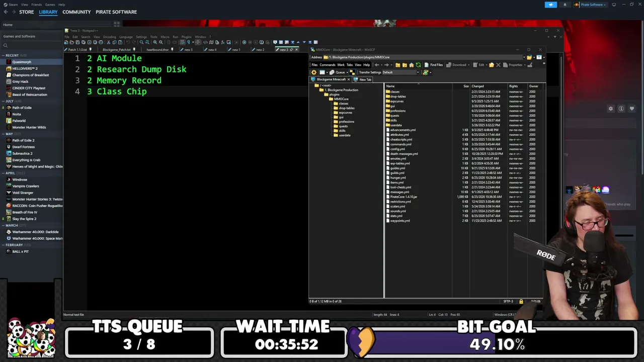This screenshot has width=644, height=362.
Task: Select the plugins folder in WinSCP tree
Action: 335,95
